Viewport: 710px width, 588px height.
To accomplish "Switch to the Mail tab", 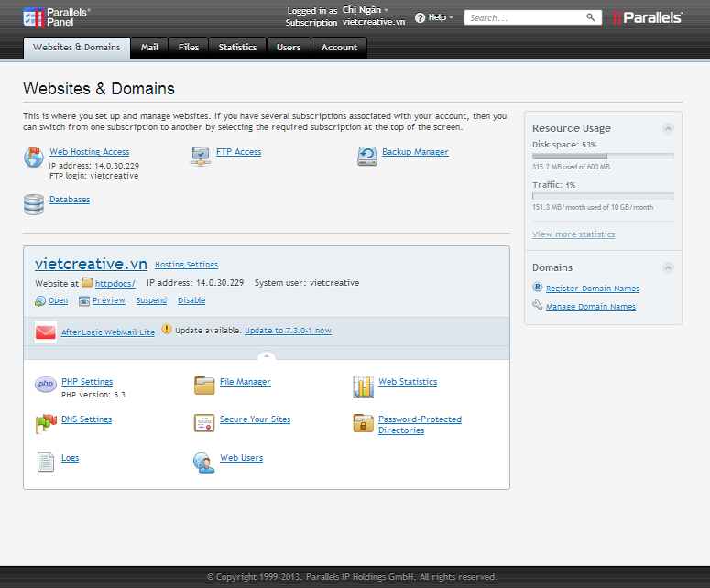I will click(149, 48).
